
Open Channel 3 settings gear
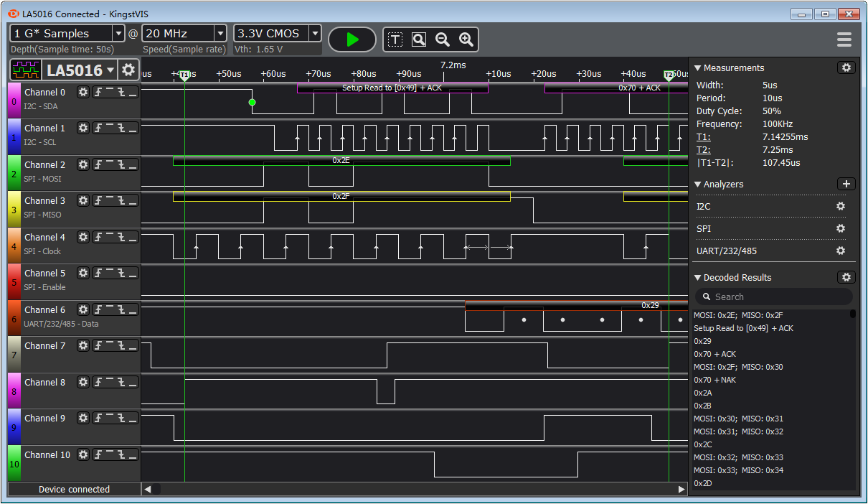pos(83,200)
